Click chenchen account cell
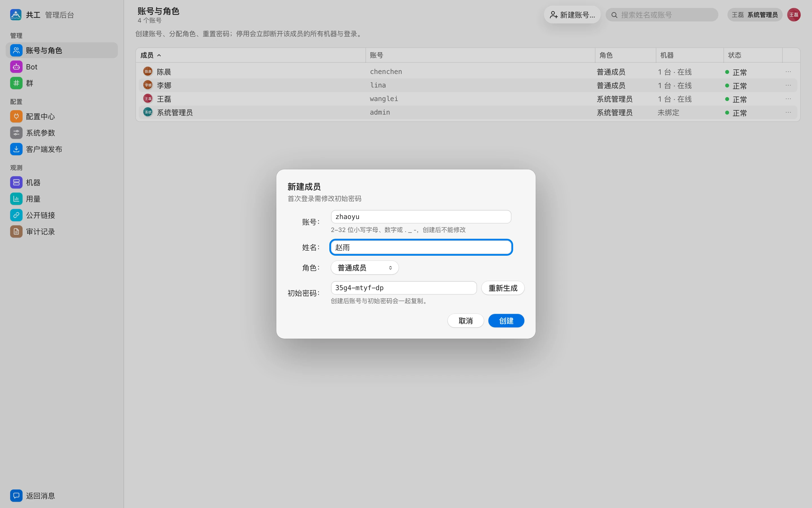The image size is (812, 508). coord(386,72)
